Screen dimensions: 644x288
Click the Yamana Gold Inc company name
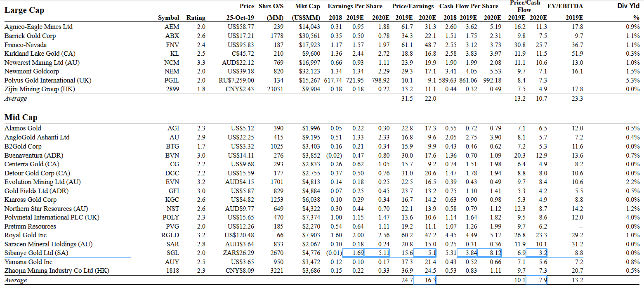(28, 262)
